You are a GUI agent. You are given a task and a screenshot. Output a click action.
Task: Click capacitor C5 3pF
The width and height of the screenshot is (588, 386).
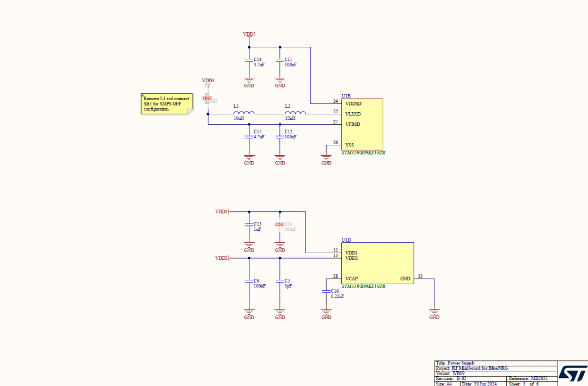[x=279, y=281]
